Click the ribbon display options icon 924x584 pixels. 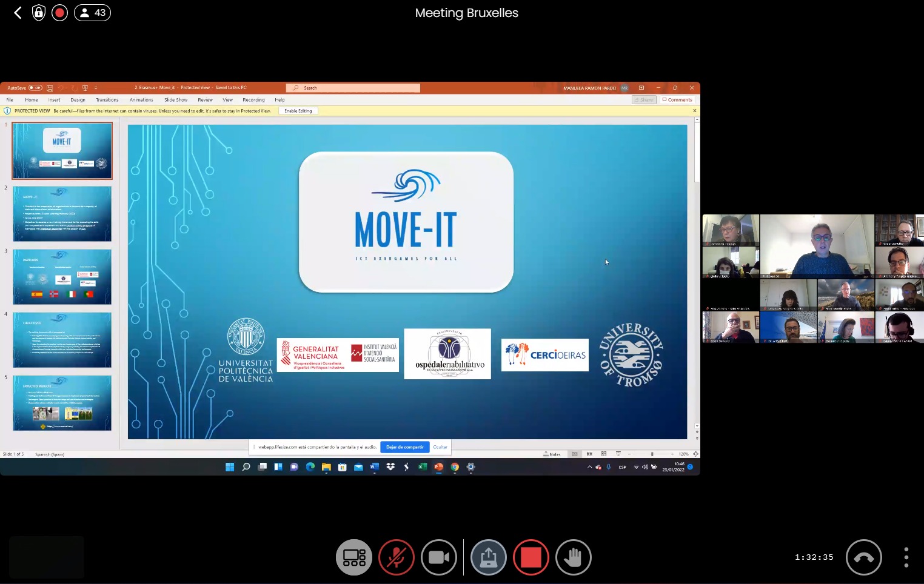tap(641, 88)
